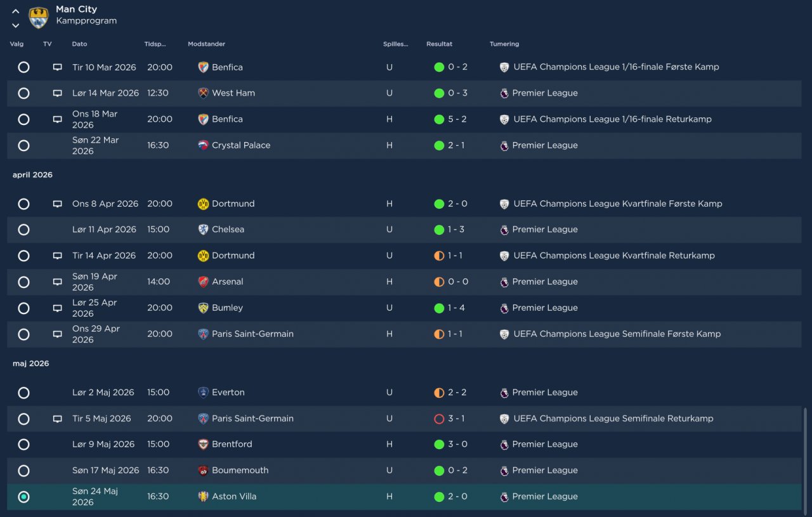Sort by the Dato column header

coord(79,44)
